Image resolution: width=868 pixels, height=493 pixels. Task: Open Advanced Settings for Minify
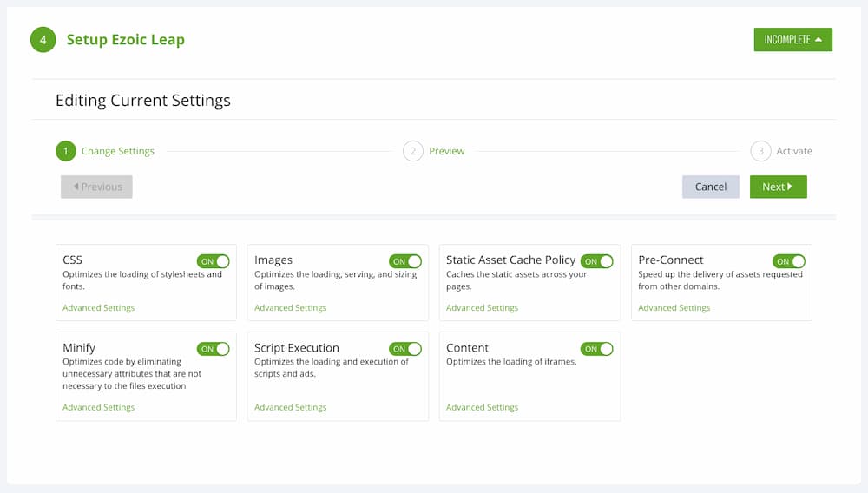[99, 407]
